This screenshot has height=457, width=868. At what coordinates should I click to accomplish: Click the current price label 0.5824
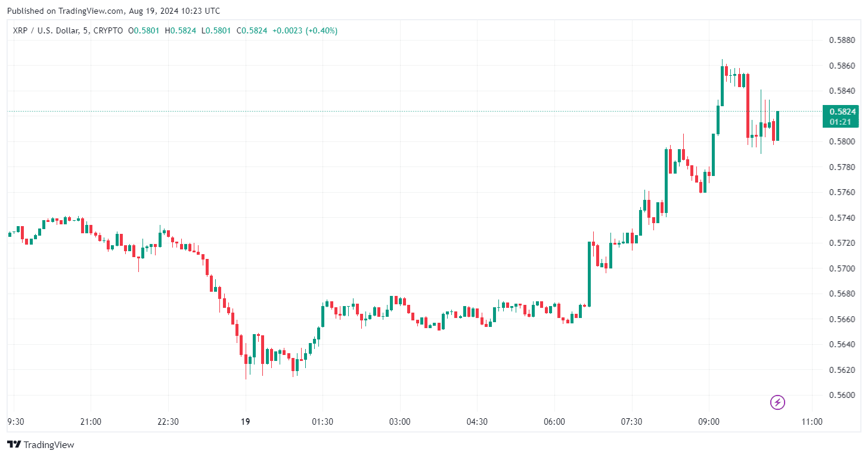[842, 111]
